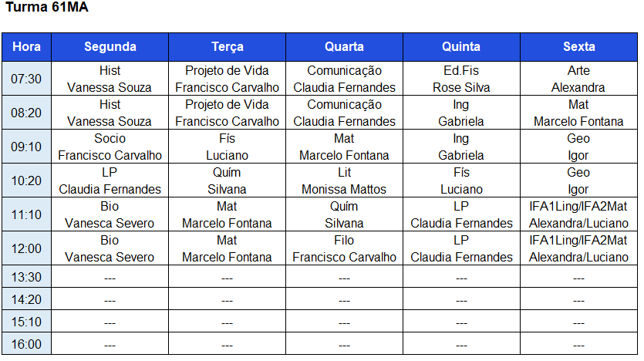The image size is (644, 361).
Task: Click the Segunda column header
Action: pos(110,47)
